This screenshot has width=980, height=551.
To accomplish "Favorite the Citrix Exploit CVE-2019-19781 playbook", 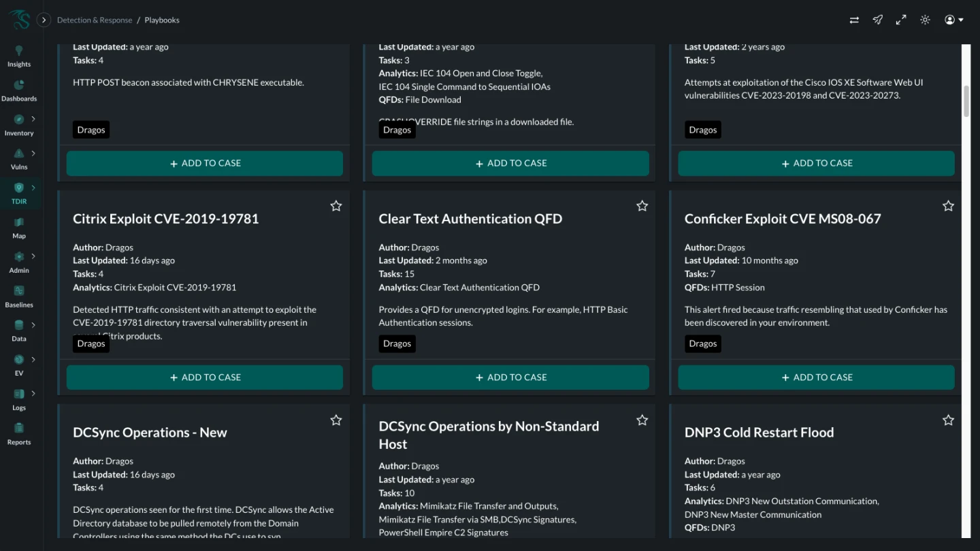I will pyautogui.click(x=336, y=206).
